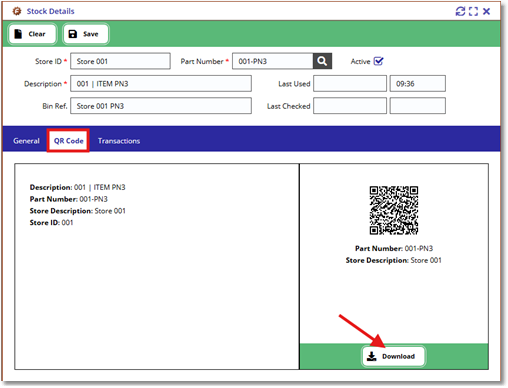Click 'Part Number: 001-PN3' in left panel
Viewport: 508px width, 388px height.
click(x=69, y=199)
